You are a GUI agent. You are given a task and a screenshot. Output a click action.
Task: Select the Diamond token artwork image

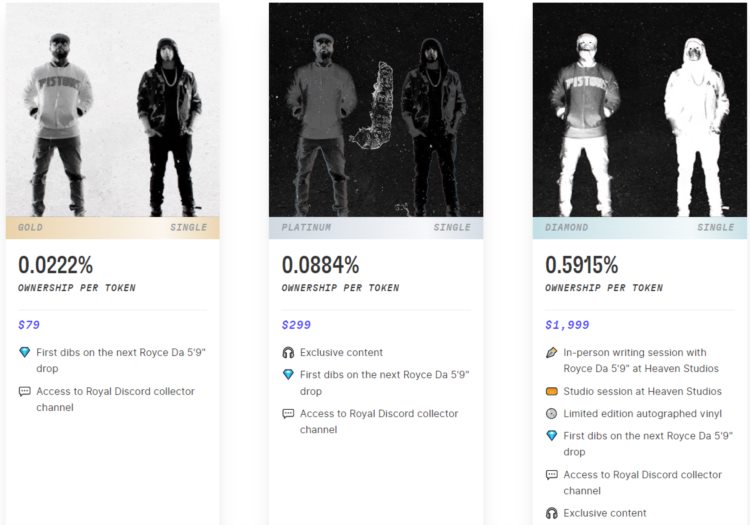coord(640,110)
